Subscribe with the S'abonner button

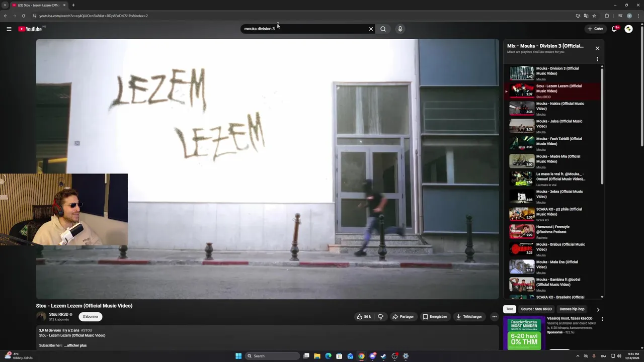click(x=91, y=316)
